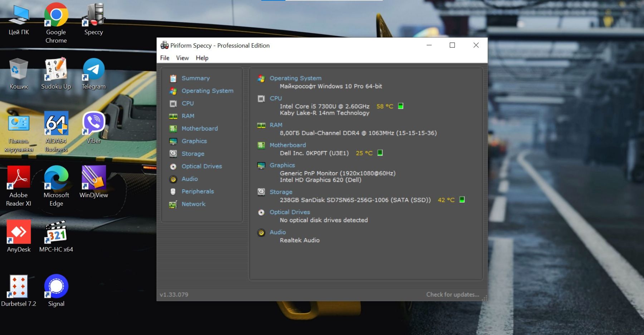Go to Optical Drives sidebar entry

coord(202,166)
